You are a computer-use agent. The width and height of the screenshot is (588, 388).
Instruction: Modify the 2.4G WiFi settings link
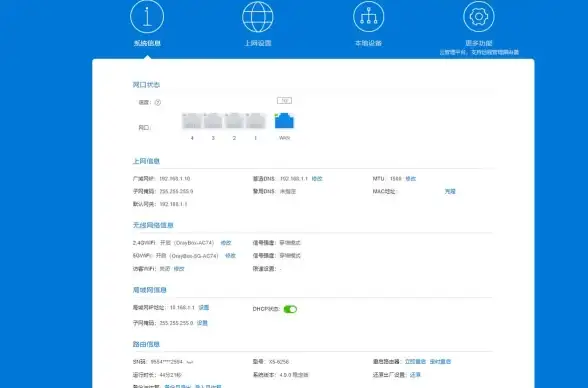(x=226, y=243)
